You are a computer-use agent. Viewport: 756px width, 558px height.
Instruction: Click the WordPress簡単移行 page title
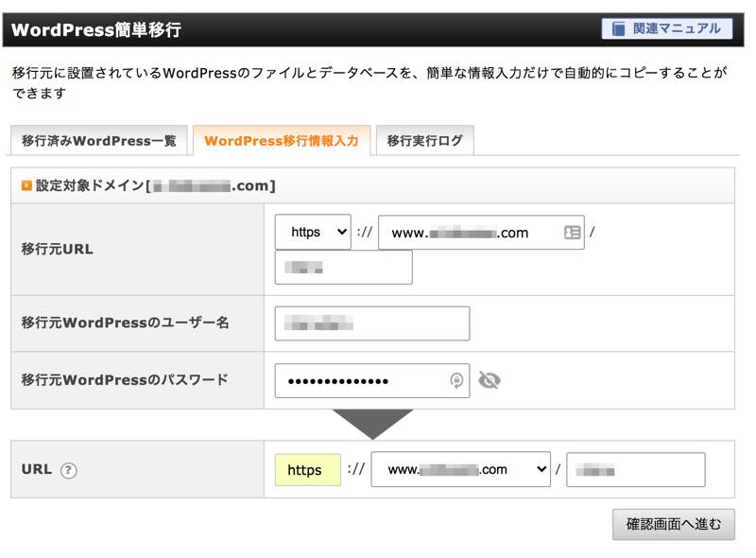(96, 30)
